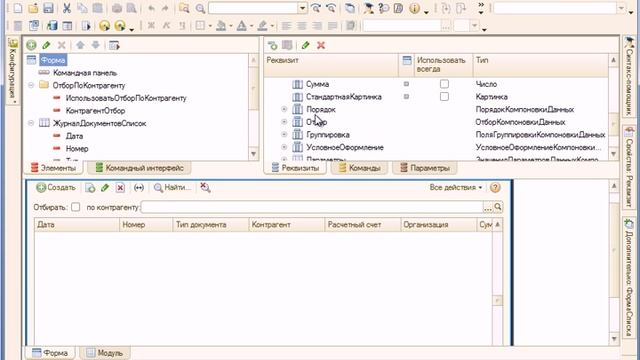Edit attribute with green pencil icon
Image resolution: width=640 pixels, height=360 pixels.
click(305, 45)
